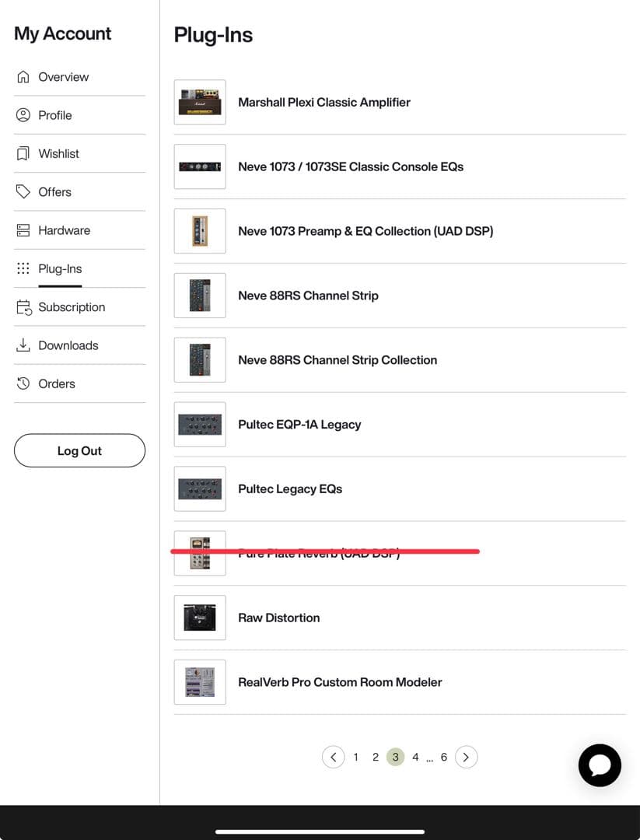640x840 pixels.
Task: Open the chat bubble widget
Action: pos(600,765)
